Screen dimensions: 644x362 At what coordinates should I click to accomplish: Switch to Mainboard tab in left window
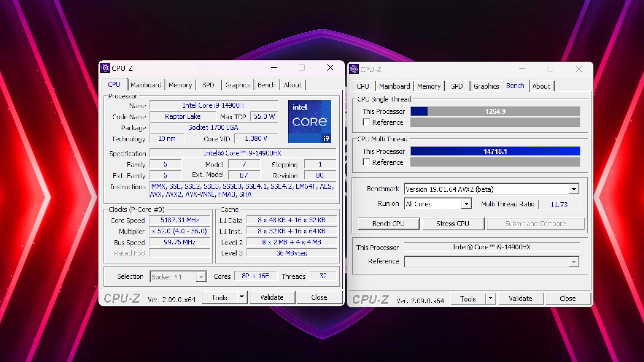tap(146, 85)
